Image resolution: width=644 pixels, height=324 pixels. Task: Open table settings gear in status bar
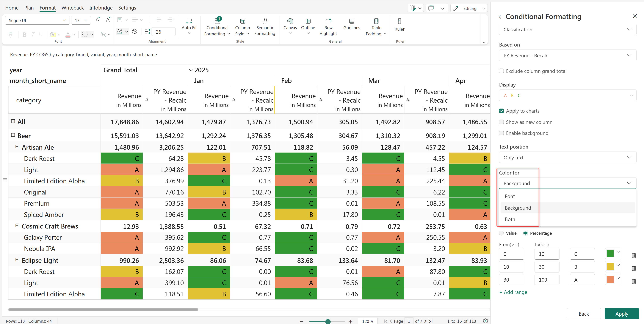[x=485, y=321]
